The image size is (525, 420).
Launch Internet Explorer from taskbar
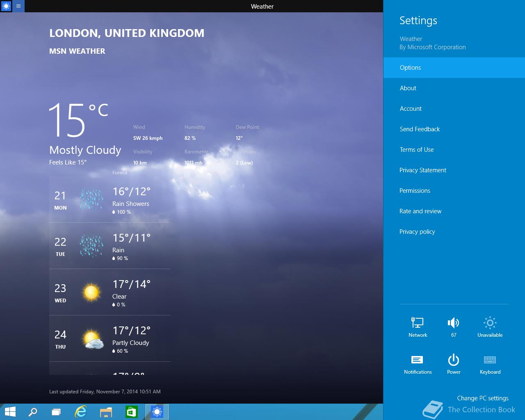pyautogui.click(x=81, y=412)
